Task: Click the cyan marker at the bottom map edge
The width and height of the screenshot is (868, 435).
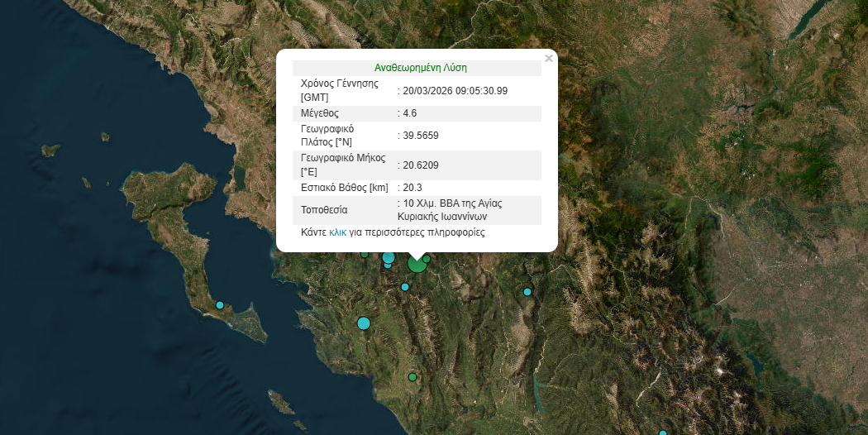Action: click(x=662, y=433)
